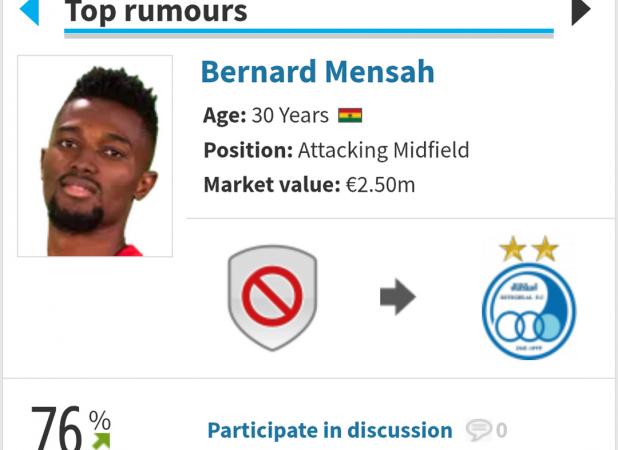Open the Esteghlal FC club crest
Viewport: 618px width, 450px height.
[529, 311]
